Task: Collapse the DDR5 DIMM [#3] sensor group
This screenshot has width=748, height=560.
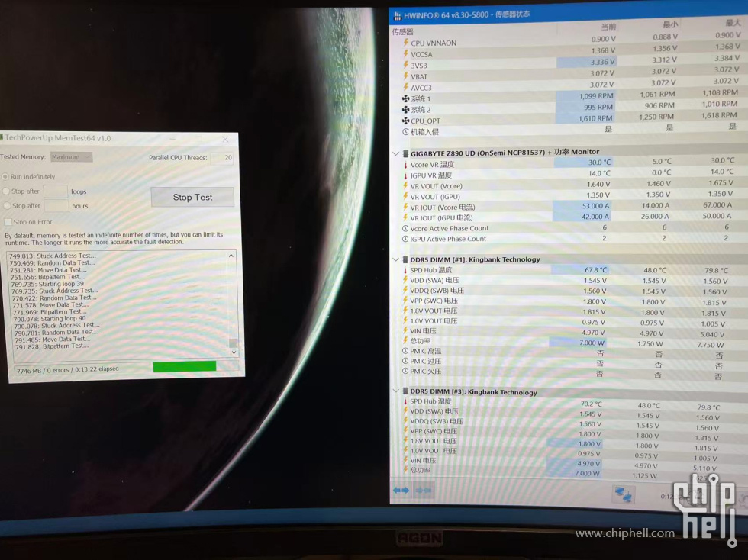Action: coord(395,392)
